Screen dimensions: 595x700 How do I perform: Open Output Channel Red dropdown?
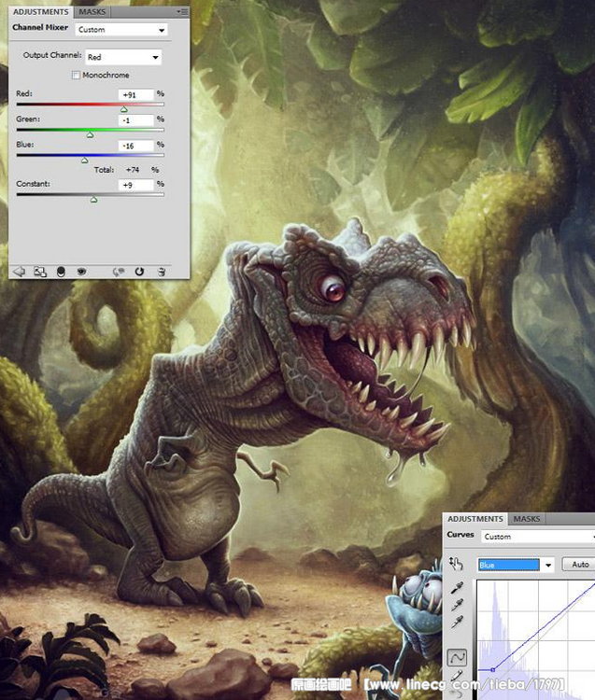coord(123,57)
